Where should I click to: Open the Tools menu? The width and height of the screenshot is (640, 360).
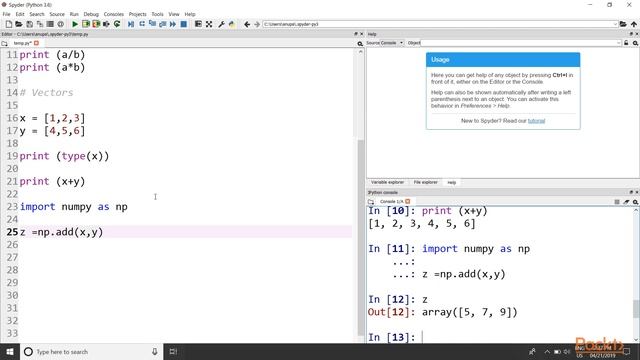[x=157, y=14]
